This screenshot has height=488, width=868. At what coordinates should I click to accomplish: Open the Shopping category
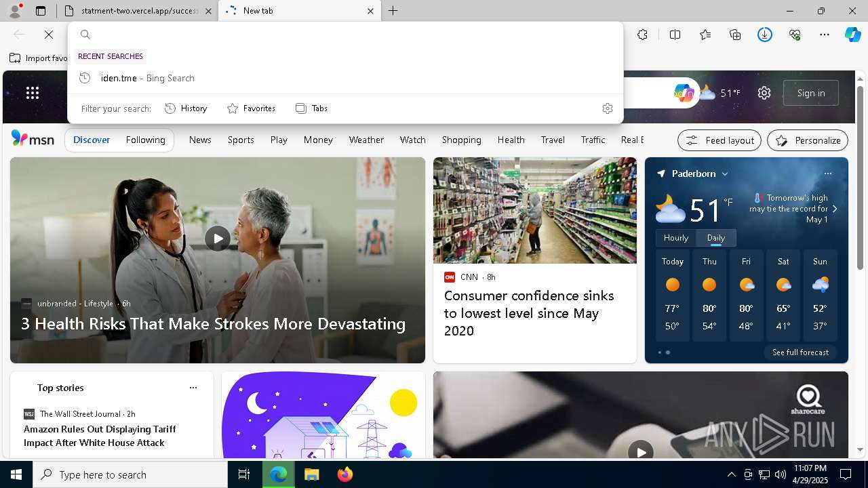(462, 140)
